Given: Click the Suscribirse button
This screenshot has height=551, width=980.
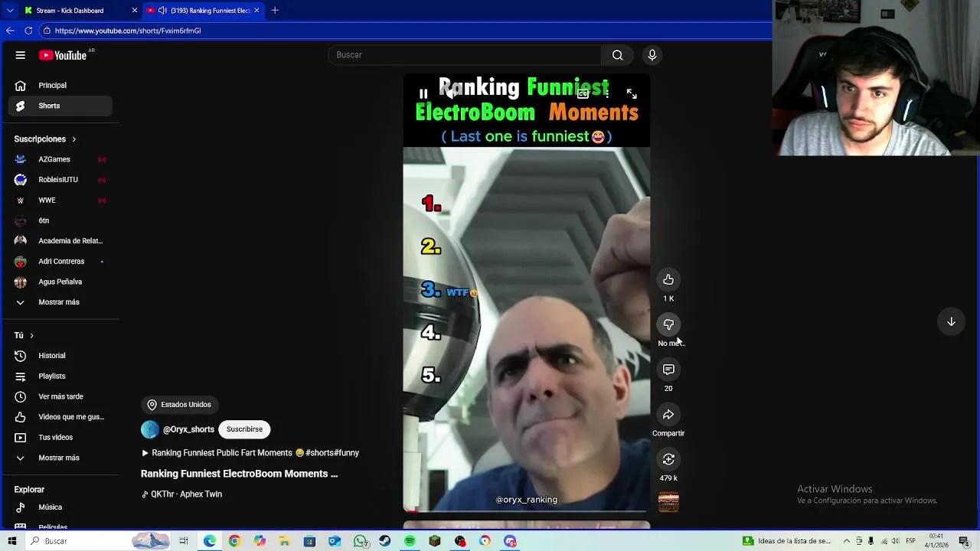Looking at the screenshot, I should tap(244, 429).
